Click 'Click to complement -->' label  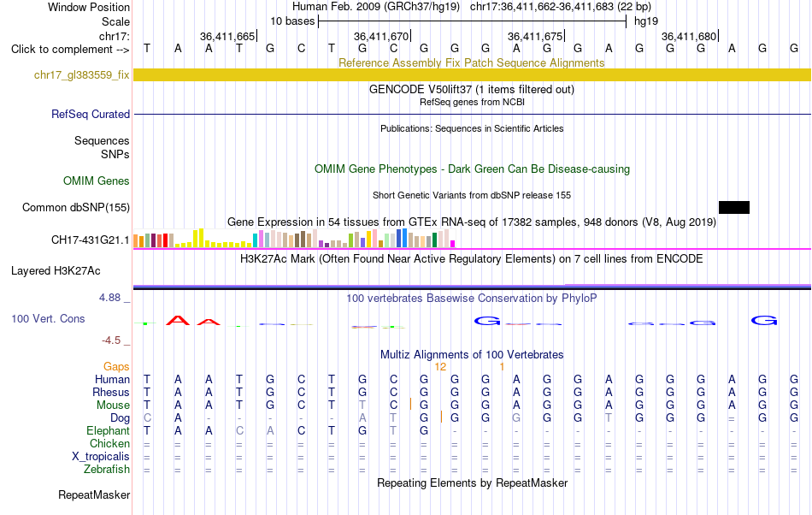(x=70, y=50)
